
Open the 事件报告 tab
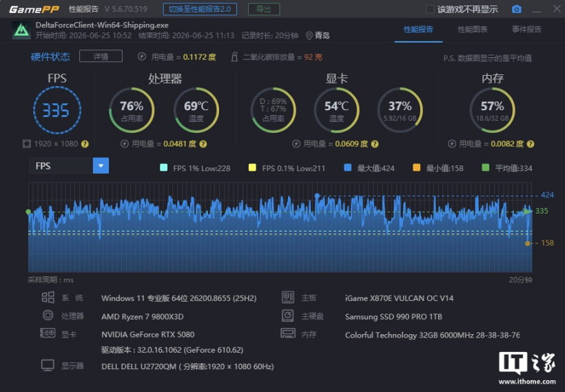pos(527,30)
